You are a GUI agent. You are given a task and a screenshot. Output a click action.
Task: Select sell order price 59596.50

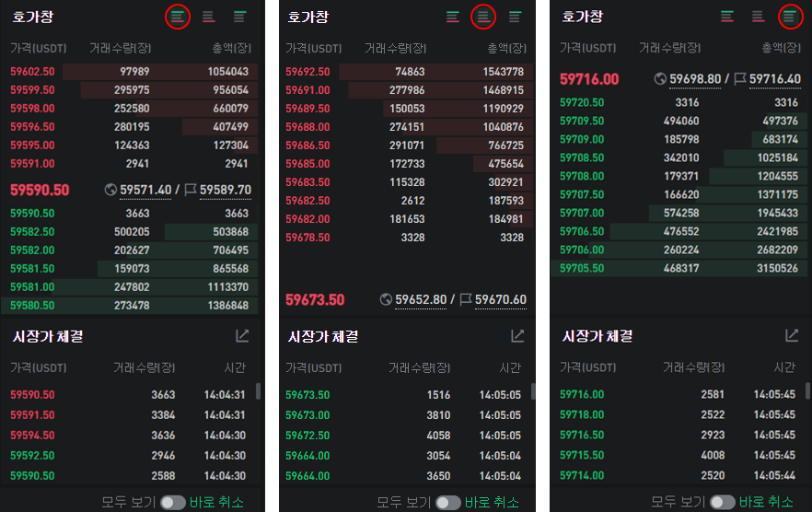(x=32, y=126)
